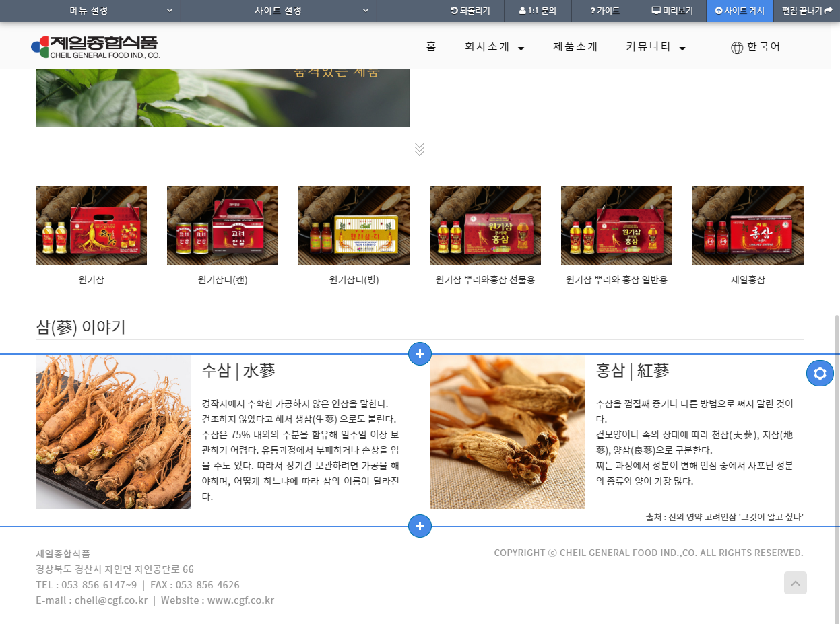Viewport: 840px width, 624px height.
Task: Open the 원기삼 product thumbnail
Action: [91, 226]
